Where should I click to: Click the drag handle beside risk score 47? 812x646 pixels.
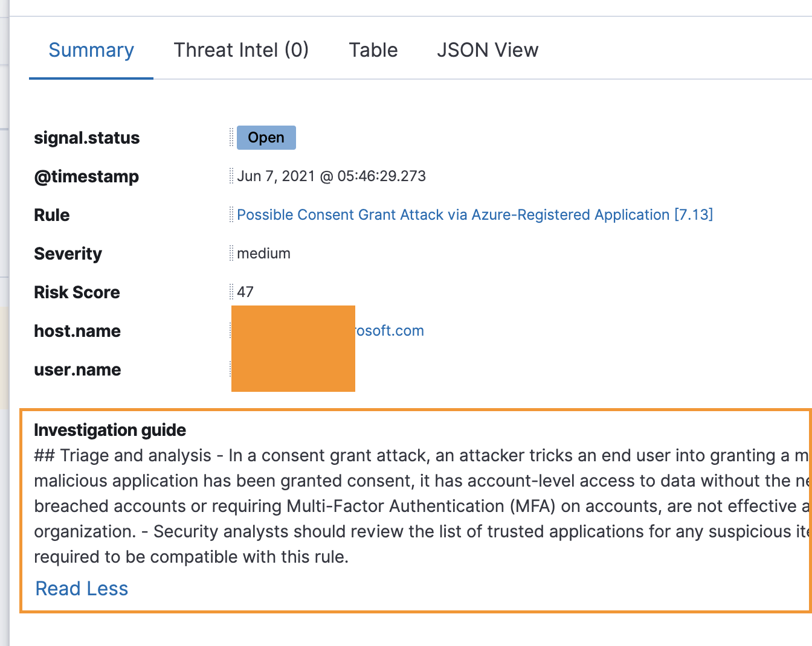click(x=231, y=292)
